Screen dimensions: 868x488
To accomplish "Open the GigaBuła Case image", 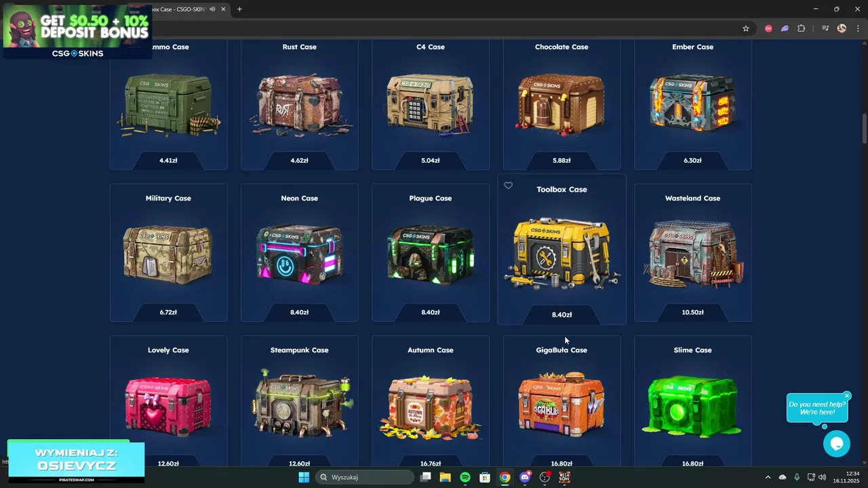I will (561, 405).
